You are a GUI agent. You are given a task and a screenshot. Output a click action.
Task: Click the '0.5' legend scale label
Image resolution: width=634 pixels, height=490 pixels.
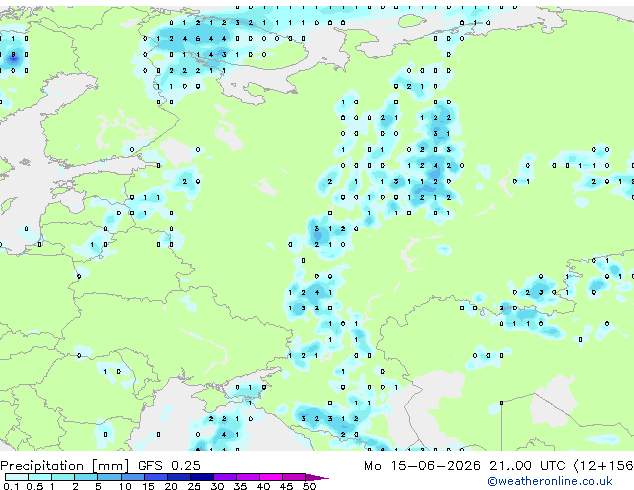click(35, 486)
